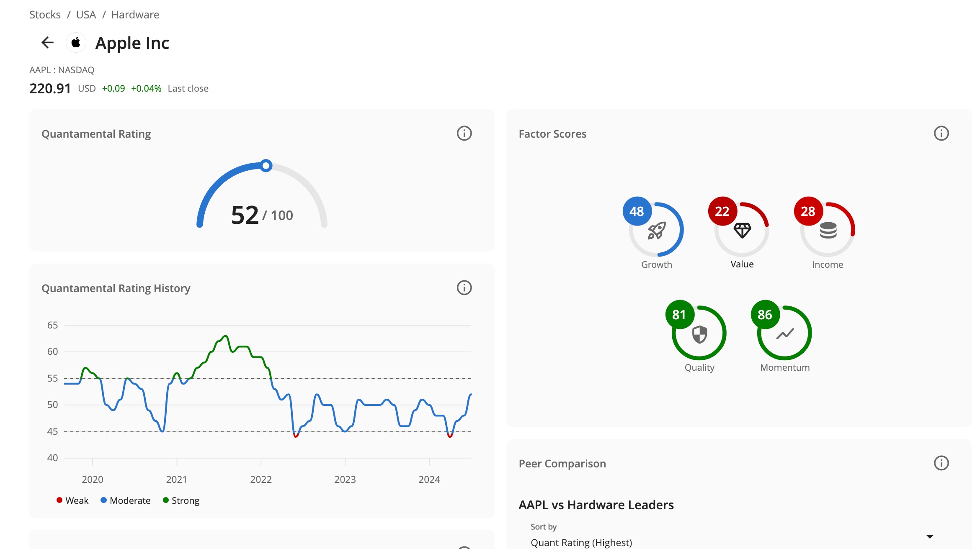Go to the Hardware breadcrumb
This screenshot has height=549, width=980.
[135, 15]
